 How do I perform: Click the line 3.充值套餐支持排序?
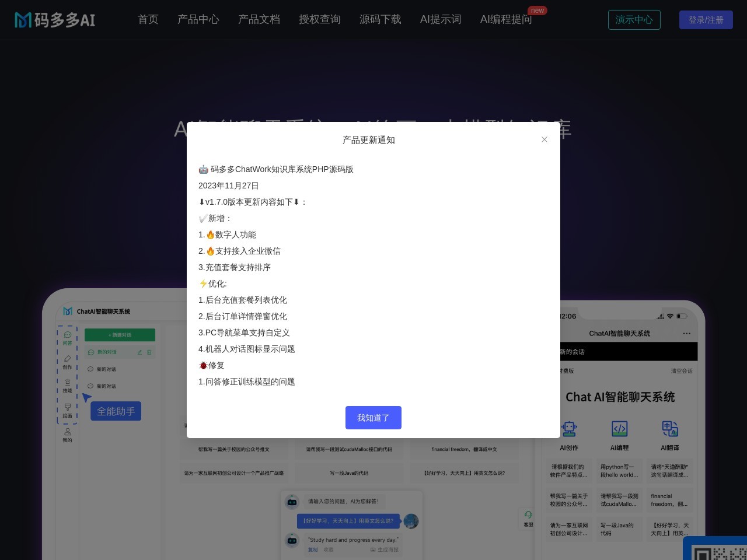click(235, 267)
